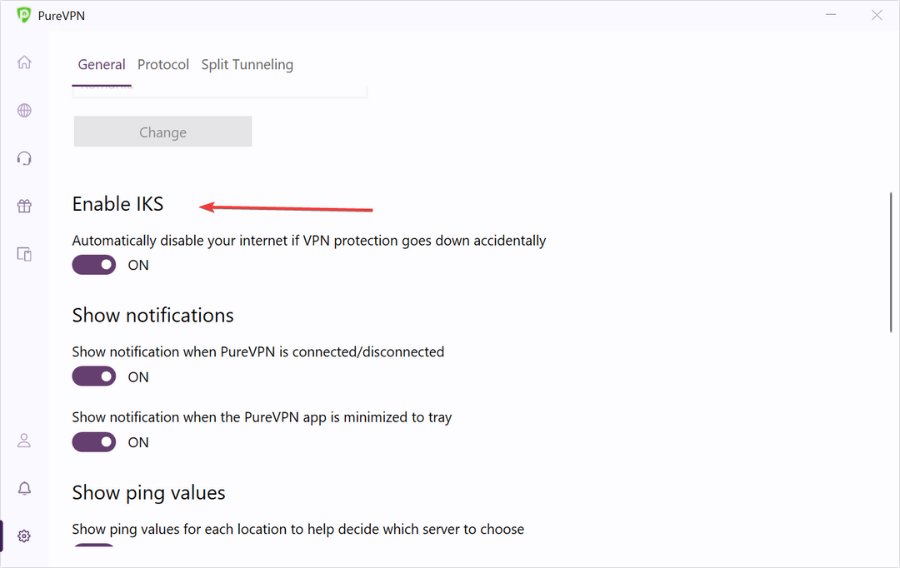Turn off minimized to tray notification

(x=94, y=442)
